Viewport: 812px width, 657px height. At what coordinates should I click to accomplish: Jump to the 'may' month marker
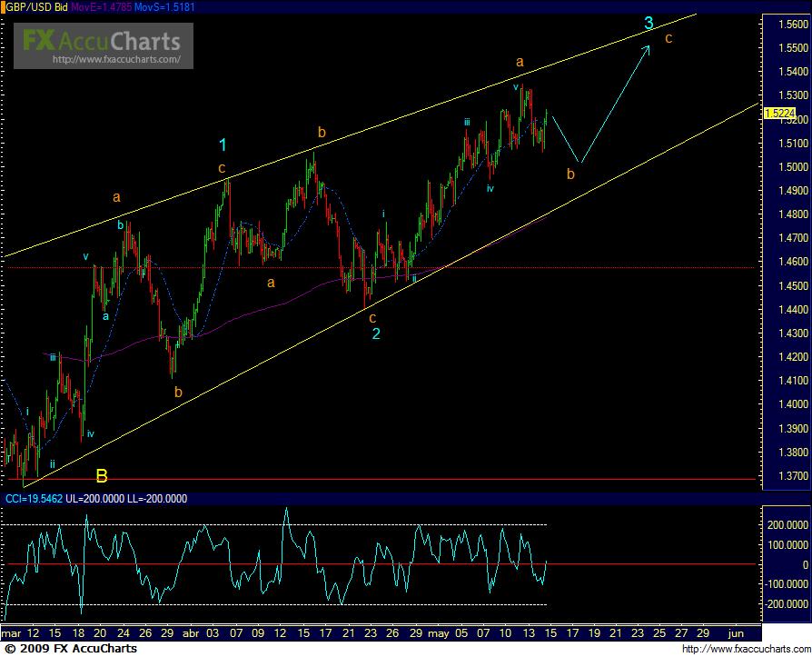tap(438, 632)
